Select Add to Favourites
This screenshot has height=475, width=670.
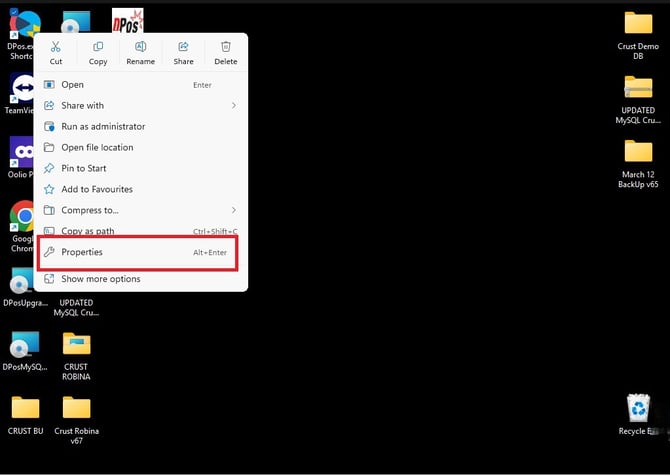(x=141, y=189)
